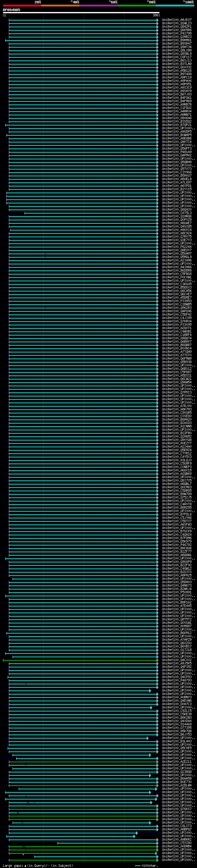Image resolution: width=197 pixels, height=868 pixels.
Task: Select the UniRef100_P0C0W1 label
Action: 176,277
